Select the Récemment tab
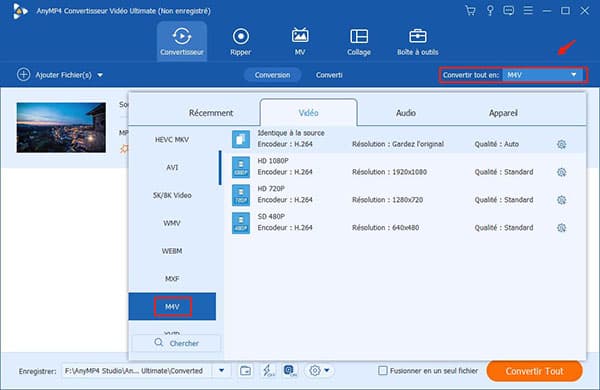 coord(211,113)
